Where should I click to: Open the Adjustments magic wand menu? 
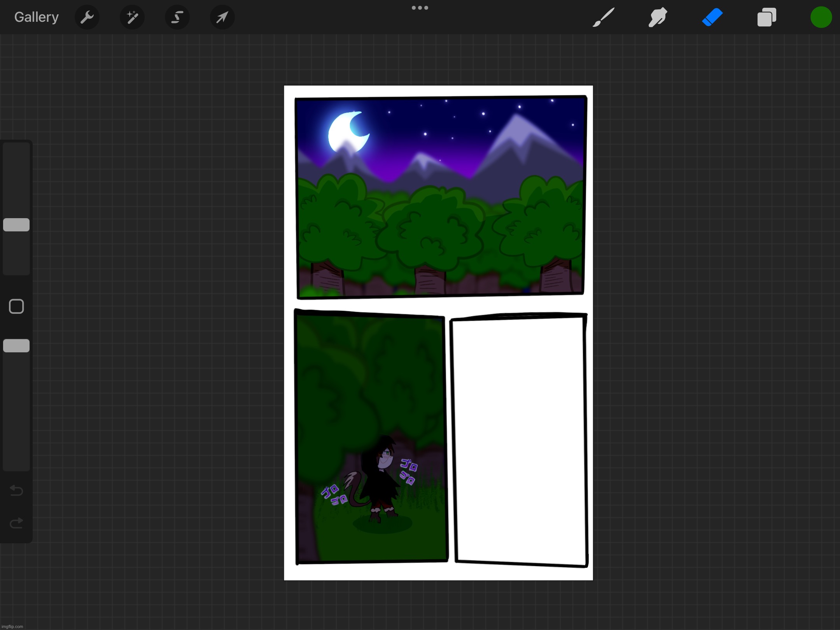(x=132, y=17)
